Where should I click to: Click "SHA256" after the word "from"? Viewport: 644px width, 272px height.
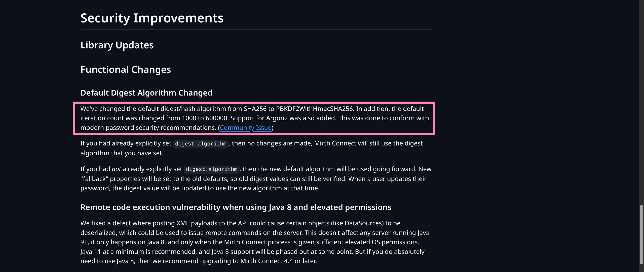[x=255, y=109]
